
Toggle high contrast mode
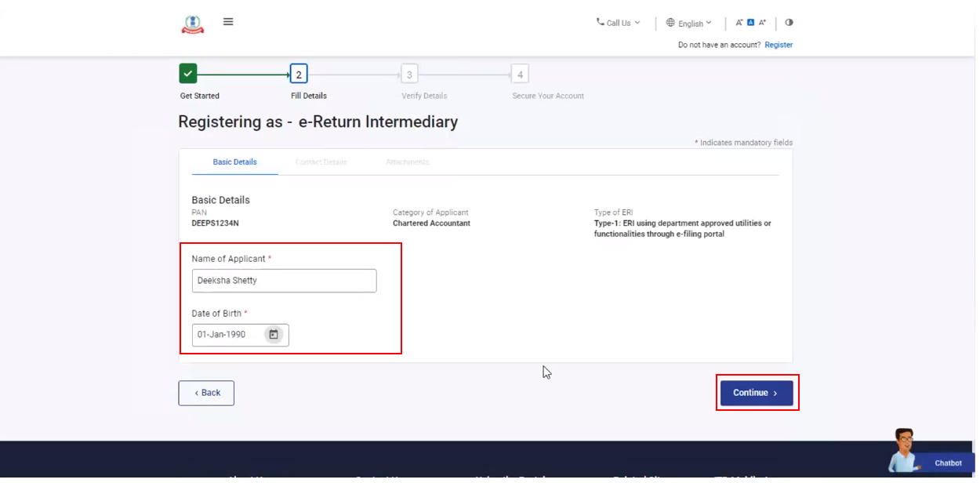pos(789,23)
